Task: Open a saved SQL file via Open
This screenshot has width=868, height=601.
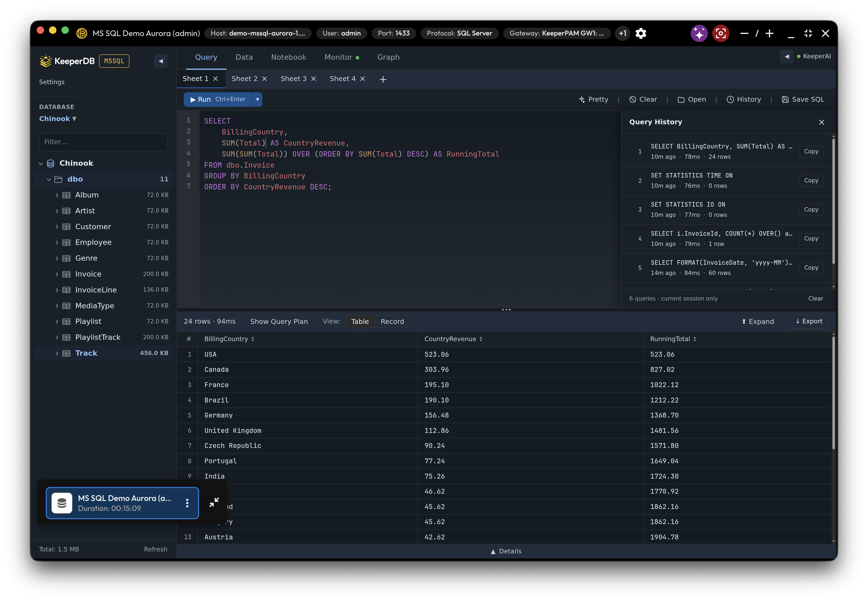Action: point(691,100)
